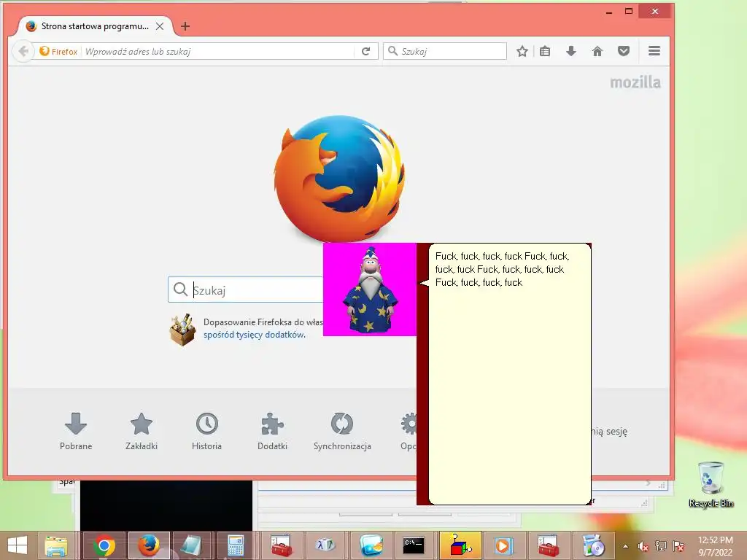Open the downloads arrow in toolbar
Viewport: 747px width, 560px height.
pos(570,51)
